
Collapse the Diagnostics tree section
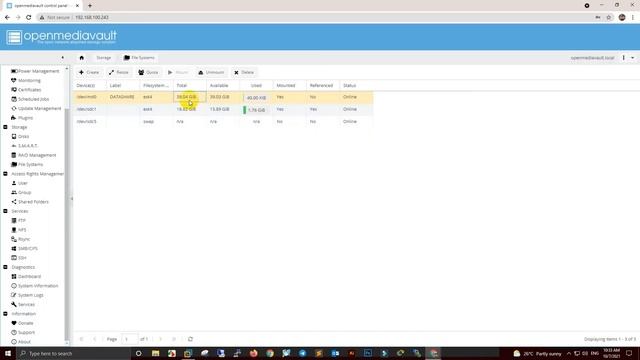[x=5, y=267]
